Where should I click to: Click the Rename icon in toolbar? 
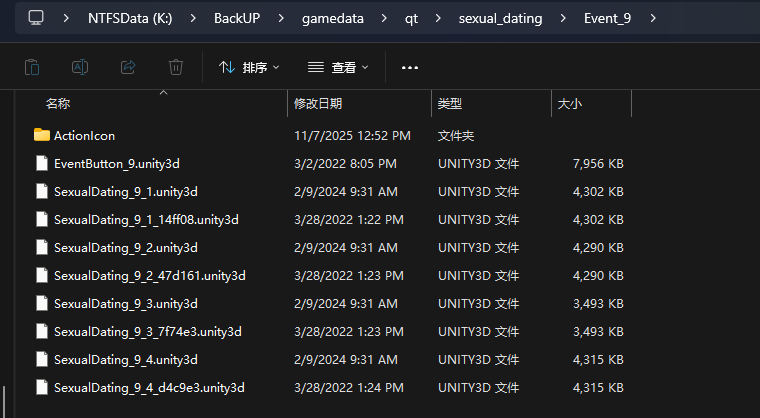pos(80,67)
